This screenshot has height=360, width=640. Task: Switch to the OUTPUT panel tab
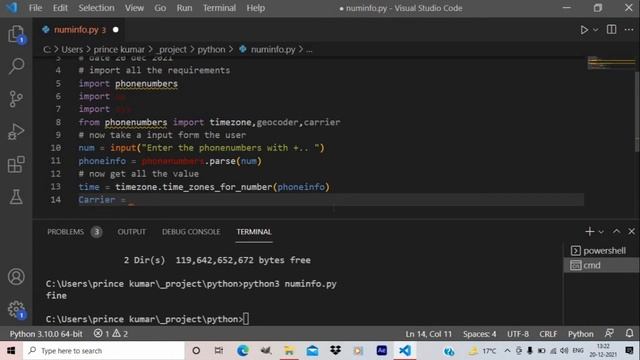pyautogui.click(x=131, y=232)
